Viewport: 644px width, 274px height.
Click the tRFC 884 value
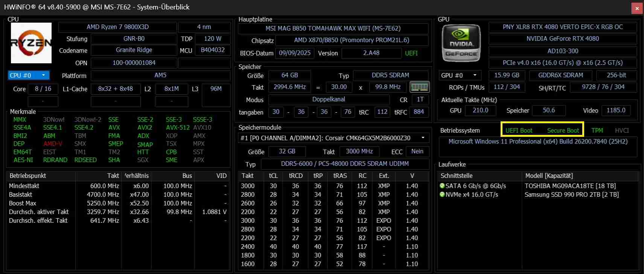click(x=419, y=112)
